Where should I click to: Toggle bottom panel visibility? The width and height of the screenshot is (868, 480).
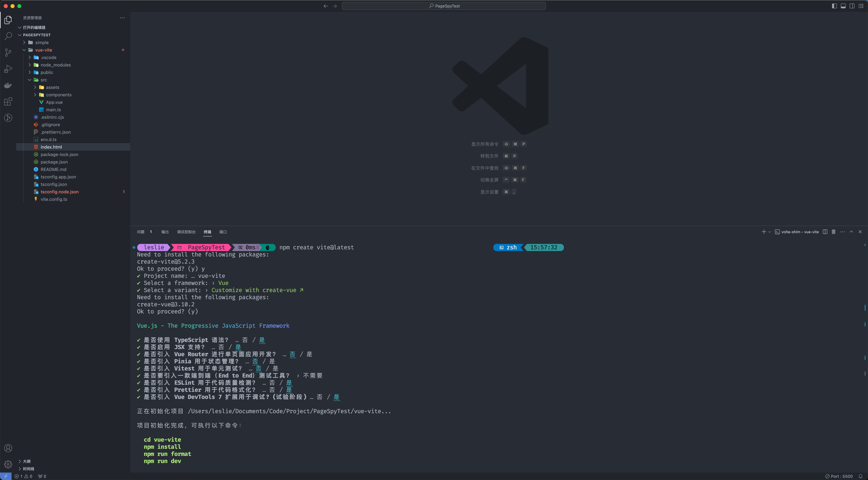843,6
